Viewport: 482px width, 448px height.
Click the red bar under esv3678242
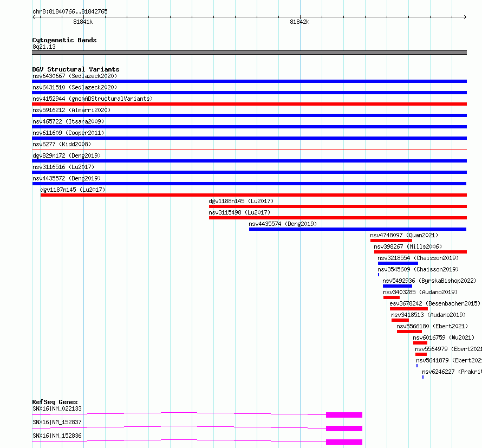409,309
